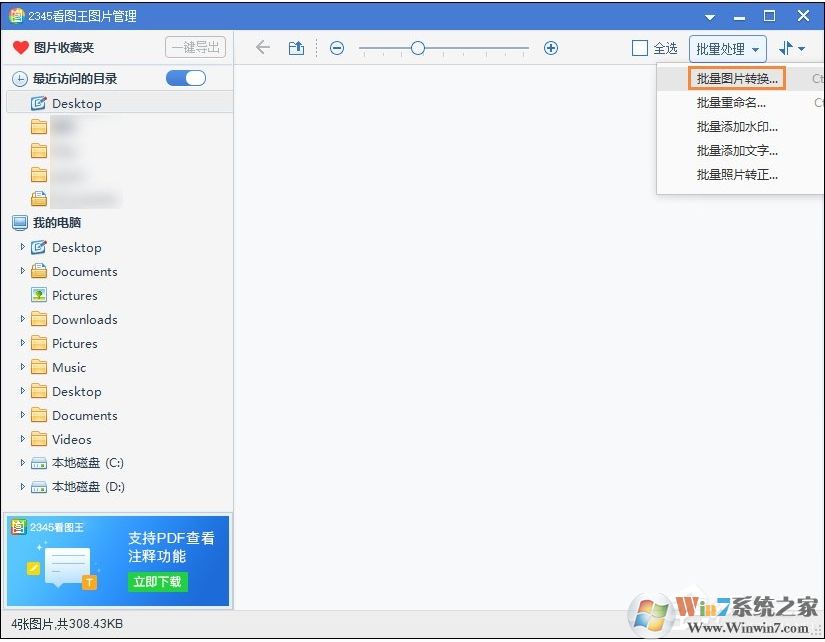Click the clock icon beside 最近访问的目录

click(20, 78)
